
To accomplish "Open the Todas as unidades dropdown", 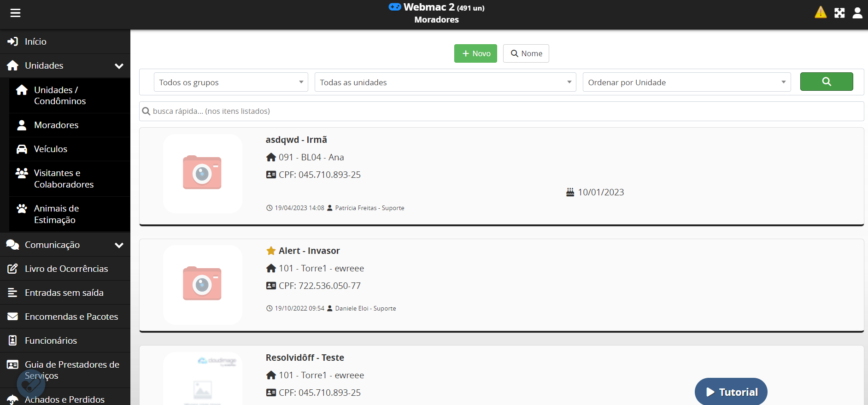I will click(x=445, y=82).
